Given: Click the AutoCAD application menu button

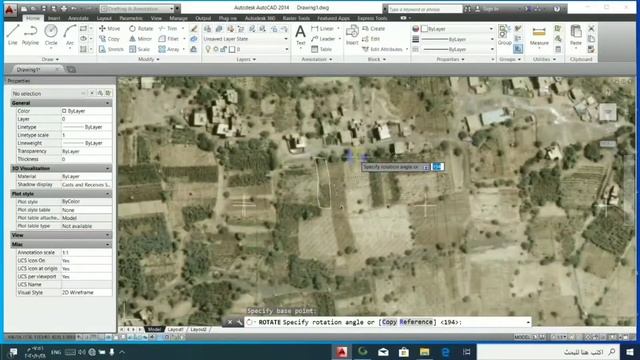Looking at the screenshot, I should coord(9,9).
